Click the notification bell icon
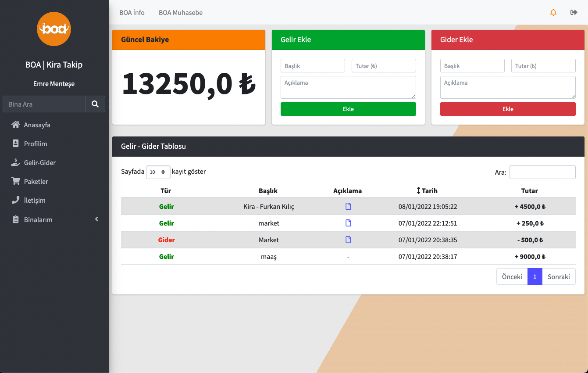The height and width of the screenshot is (373, 588). [x=553, y=12]
